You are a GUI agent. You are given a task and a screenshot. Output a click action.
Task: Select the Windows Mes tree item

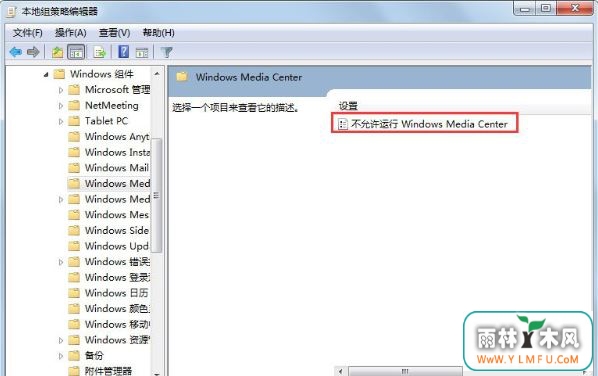click(x=117, y=215)
